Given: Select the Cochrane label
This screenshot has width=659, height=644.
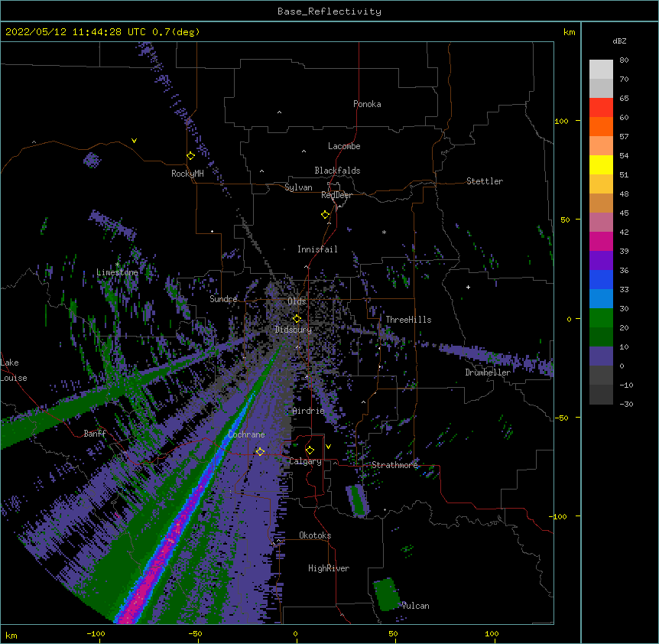Looking at the screenshot, I should point(246,434).
